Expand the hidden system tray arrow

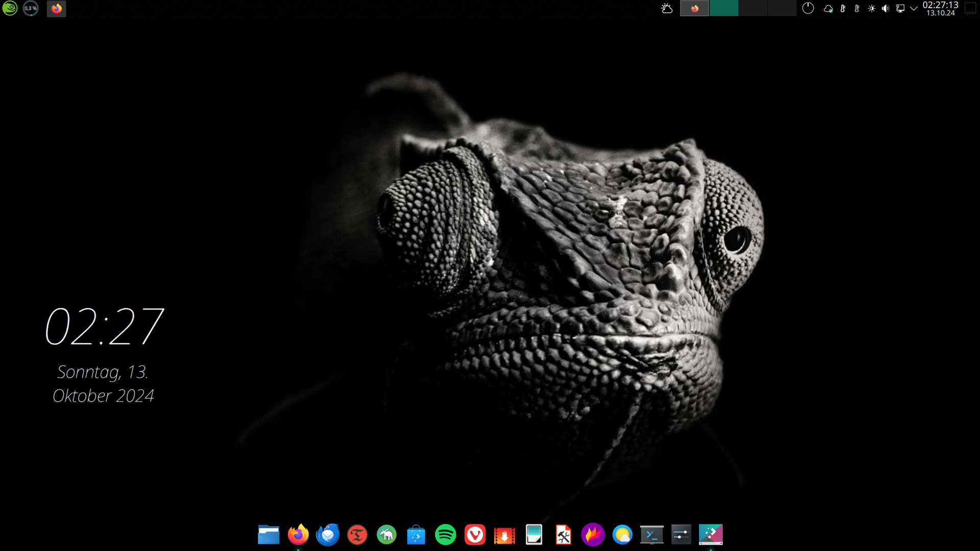[914, 9]
